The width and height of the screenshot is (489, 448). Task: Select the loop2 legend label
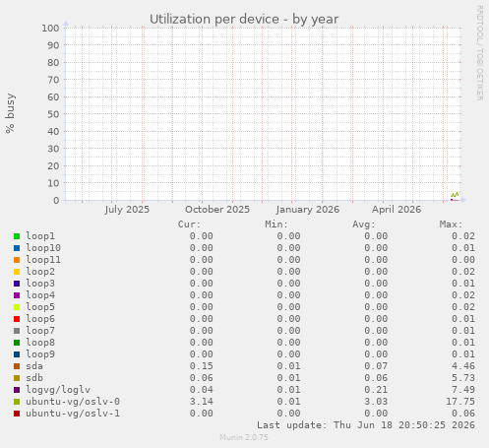(40, 272)
